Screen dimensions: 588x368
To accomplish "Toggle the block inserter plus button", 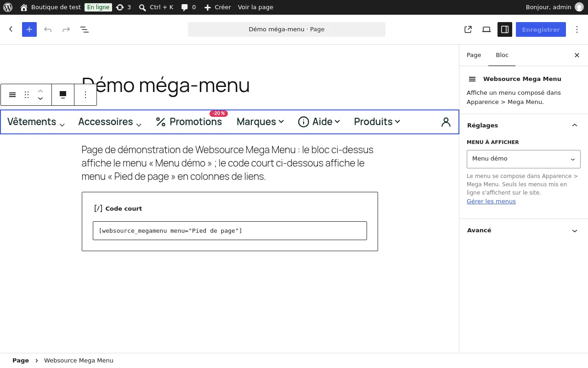I will pos(29,29).
